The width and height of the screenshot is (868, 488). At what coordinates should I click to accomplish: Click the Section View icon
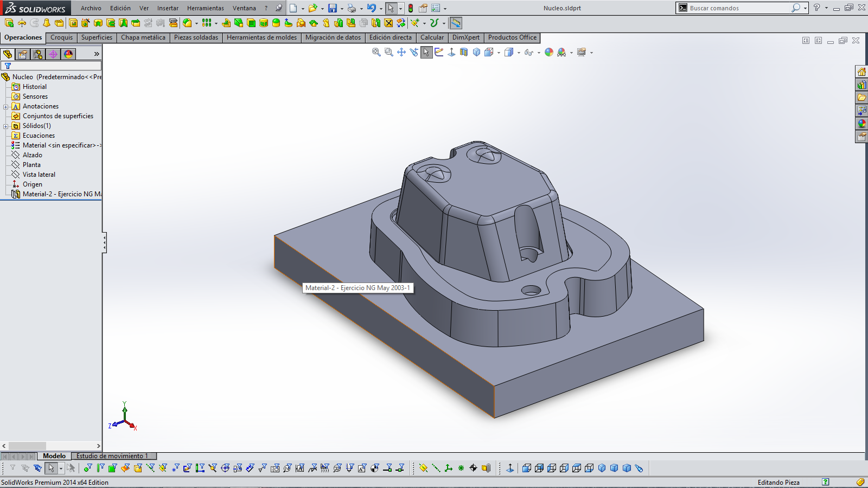(x=464, y=52)
